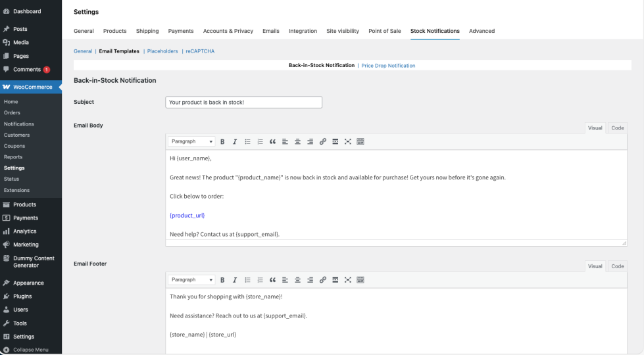Toggle fullscreen in Email Body editor

coord(348,141)
